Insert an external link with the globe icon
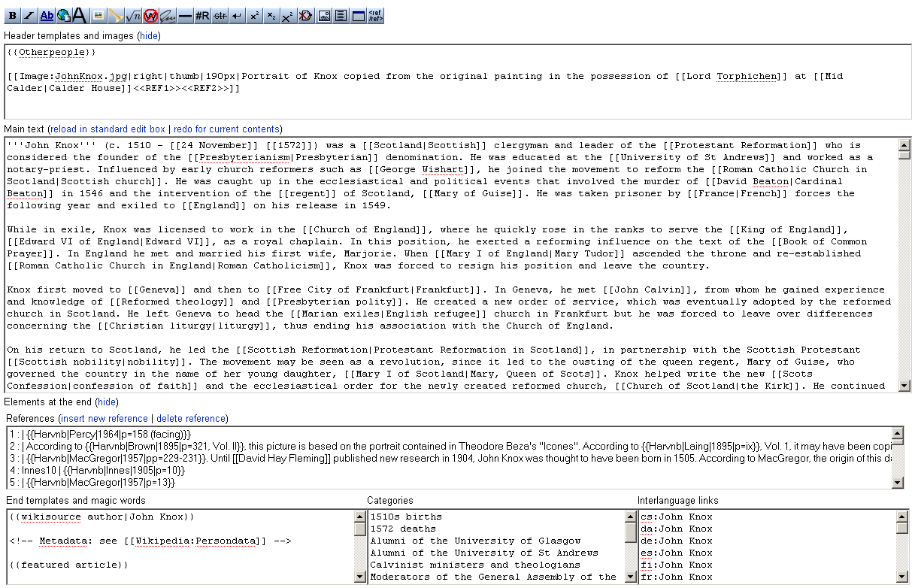 63,16
